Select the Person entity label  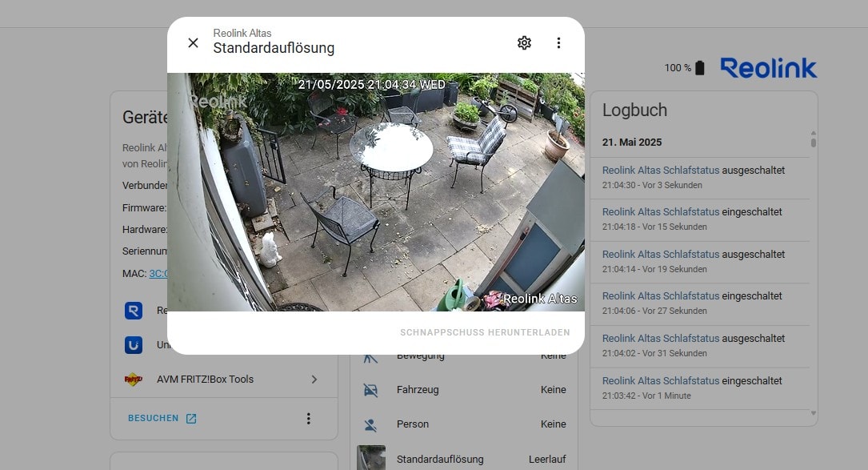(x=413, y=424)
